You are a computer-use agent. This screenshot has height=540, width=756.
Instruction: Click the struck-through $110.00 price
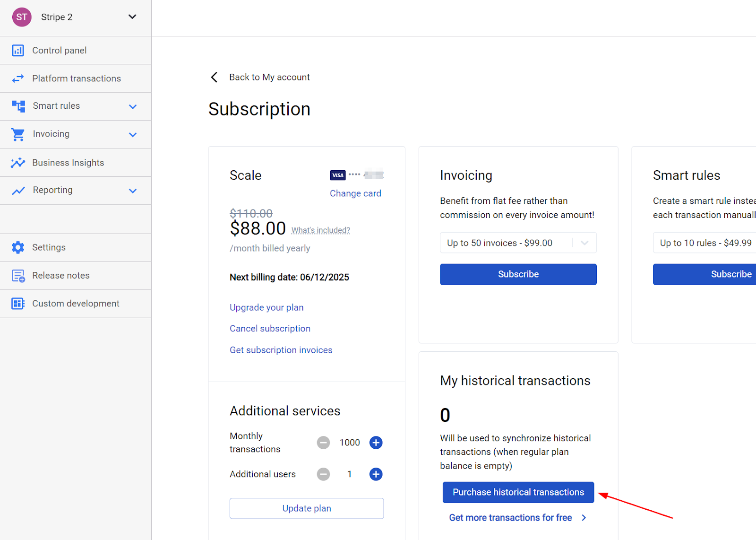coord(251,213)
